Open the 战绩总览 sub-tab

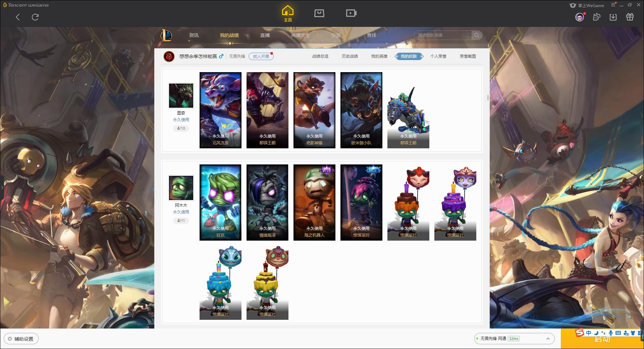320,56
